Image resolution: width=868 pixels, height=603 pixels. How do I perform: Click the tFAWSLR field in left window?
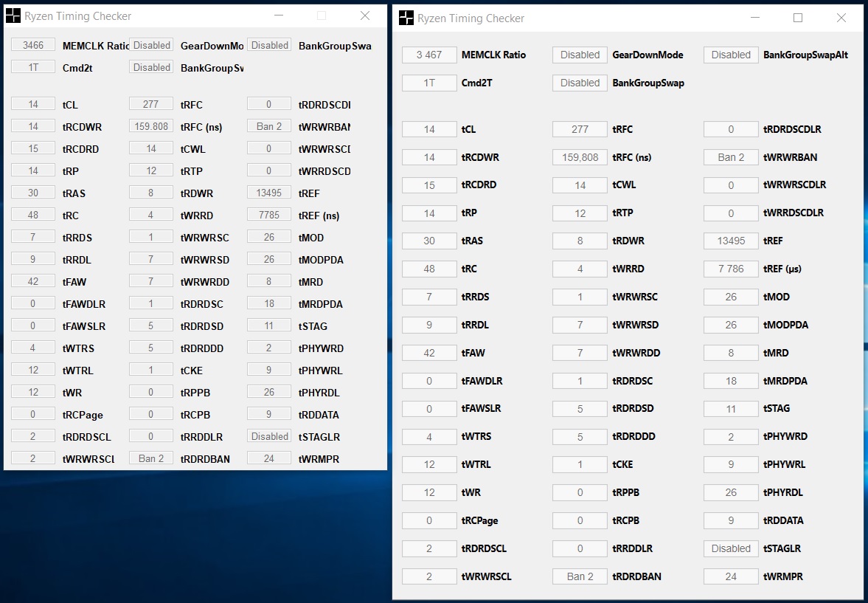(x=33, y=326)
